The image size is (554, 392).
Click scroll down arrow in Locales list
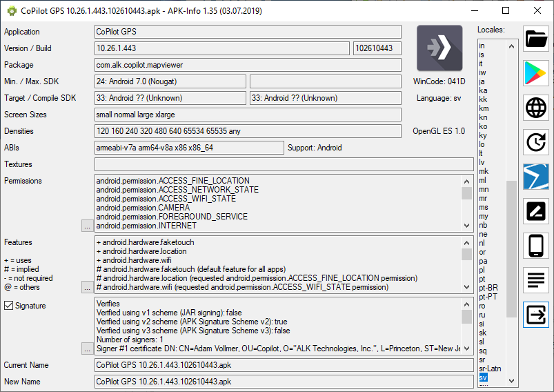click(x=511, y=381)
